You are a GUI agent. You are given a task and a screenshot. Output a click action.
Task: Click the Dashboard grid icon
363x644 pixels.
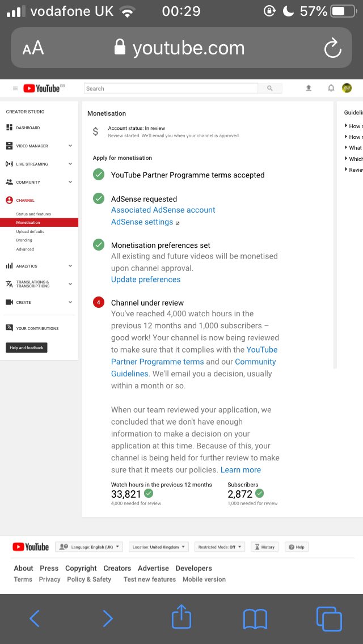[10, 128]
